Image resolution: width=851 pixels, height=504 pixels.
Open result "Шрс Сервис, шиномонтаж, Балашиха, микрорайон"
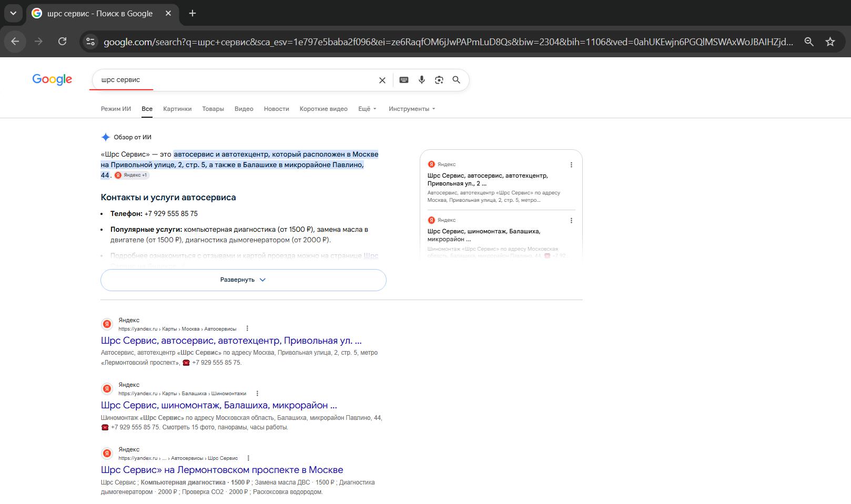pyautogui.click(x=219, y=405)
